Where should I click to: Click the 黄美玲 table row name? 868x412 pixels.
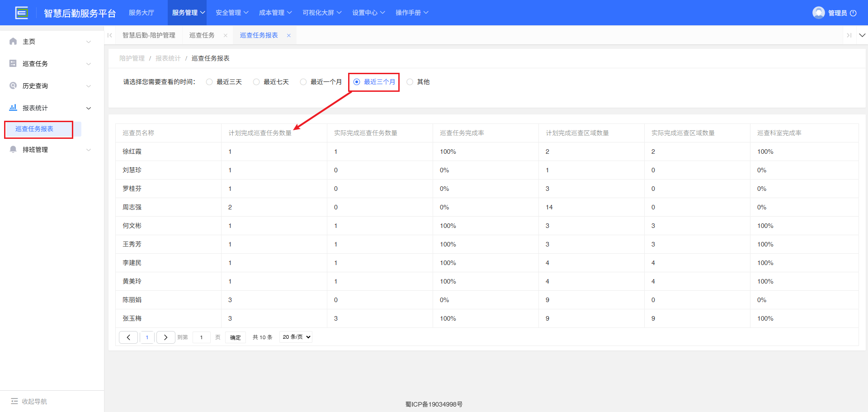[x=132, y=281]
